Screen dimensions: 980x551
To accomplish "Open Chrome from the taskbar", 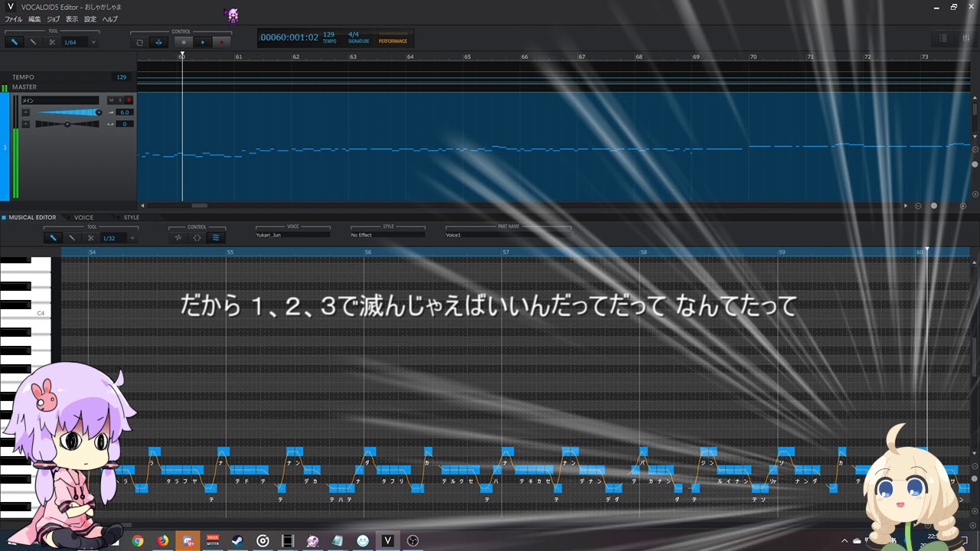I will [x=138, y=541].
